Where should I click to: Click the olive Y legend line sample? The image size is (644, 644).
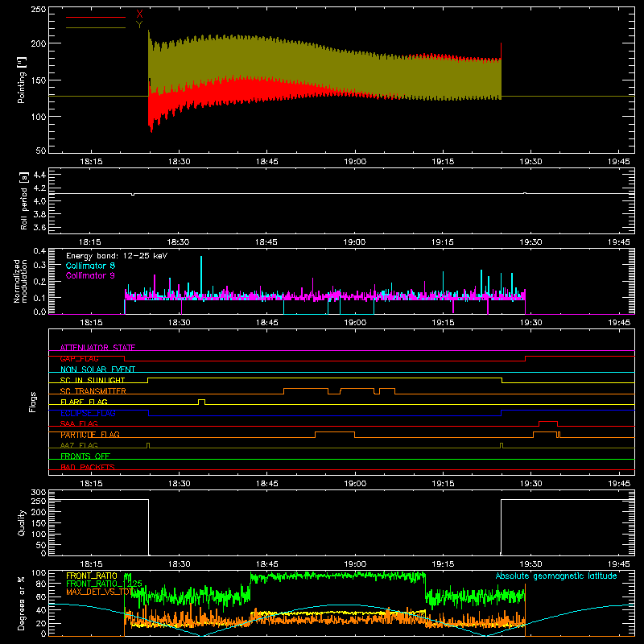coord(95,27)
